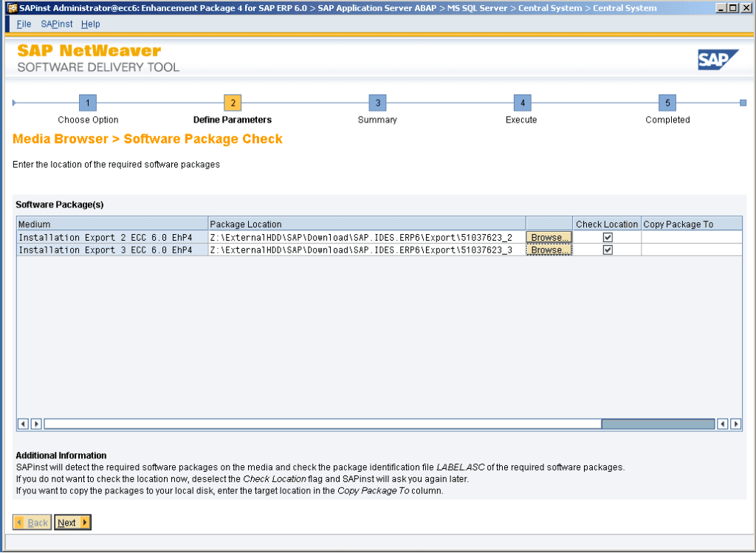
Task: Select Installation Export 2 ECC 6.0 EhP4 cell
Action: [x=112, y=237]
